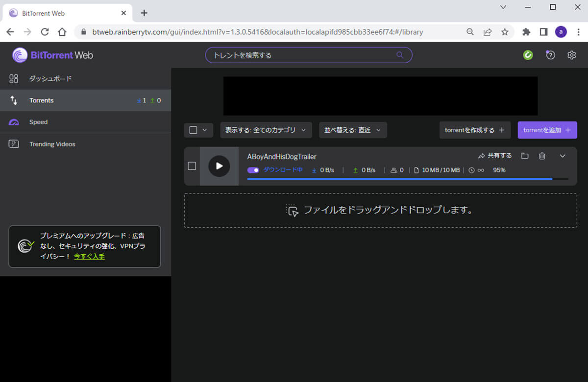Viewport: 588px width, 382px height.
Task: Click the browser back arrow
Action: (10, 32)
